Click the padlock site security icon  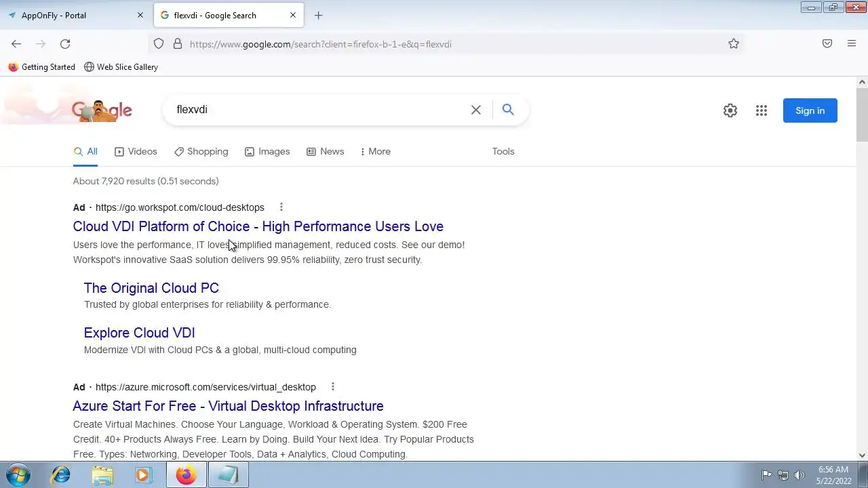point(178,44)
